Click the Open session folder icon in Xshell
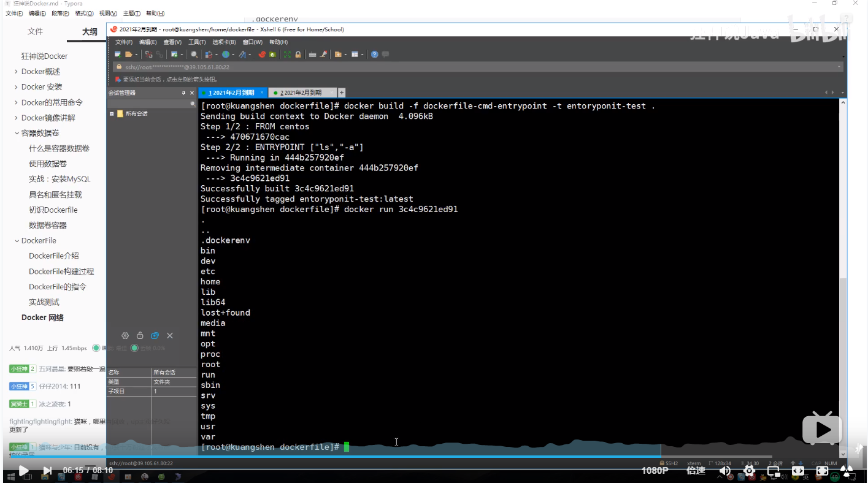The image size is (868, 483). [128, 55]
